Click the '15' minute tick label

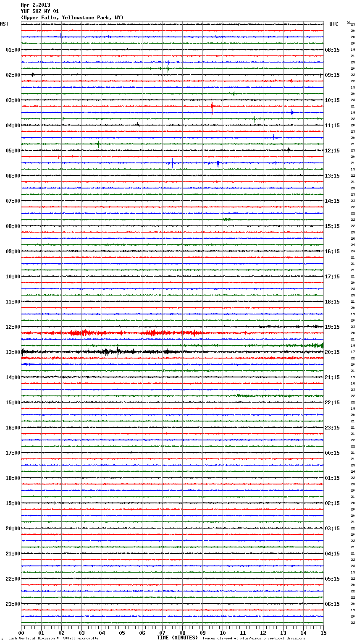pos(323,633)
